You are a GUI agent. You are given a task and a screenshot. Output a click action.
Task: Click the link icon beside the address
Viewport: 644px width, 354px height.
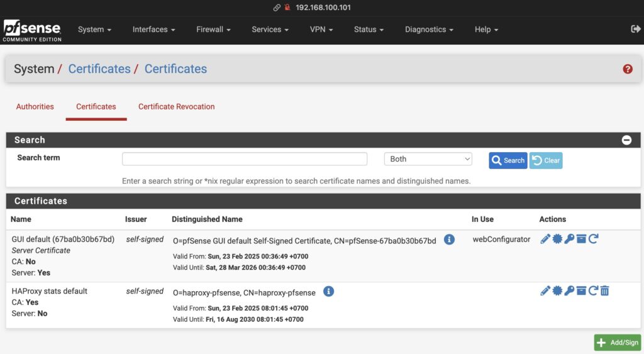(277, 8)
